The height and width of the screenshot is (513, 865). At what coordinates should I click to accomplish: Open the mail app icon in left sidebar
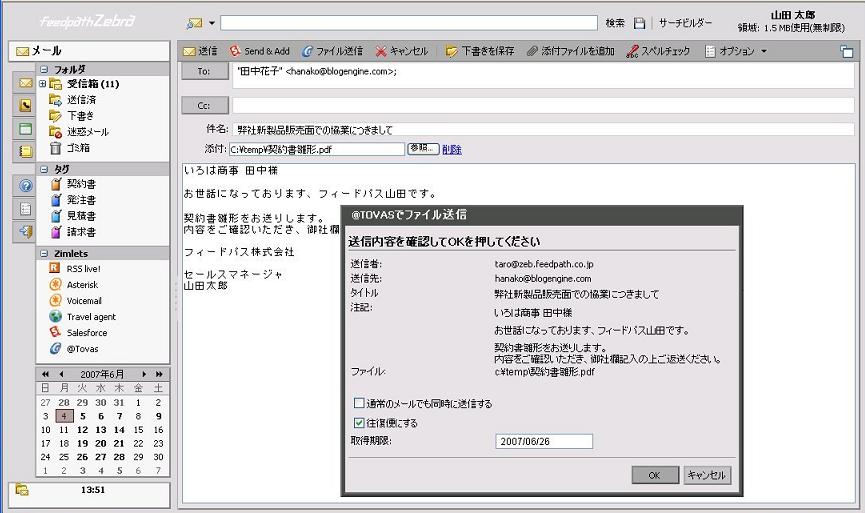25,83
